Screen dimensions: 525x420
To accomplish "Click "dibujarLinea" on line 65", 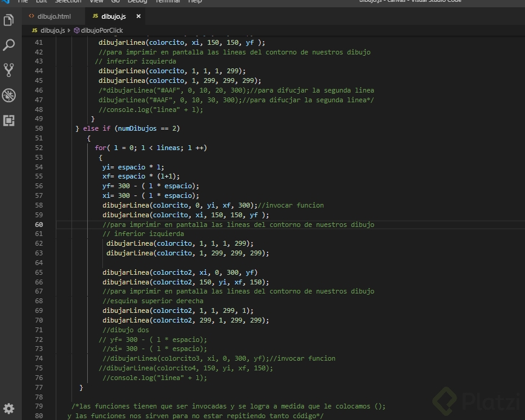I will (x=125, y=272).
